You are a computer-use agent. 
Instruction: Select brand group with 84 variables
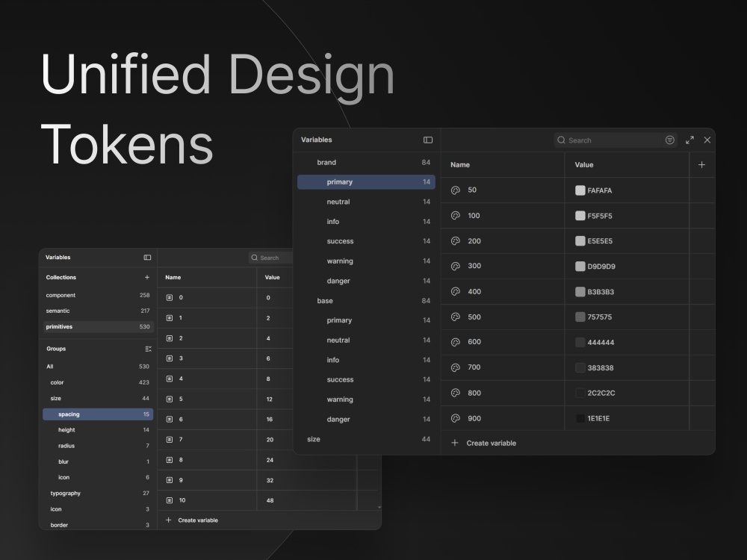click(x=366, y=162)
